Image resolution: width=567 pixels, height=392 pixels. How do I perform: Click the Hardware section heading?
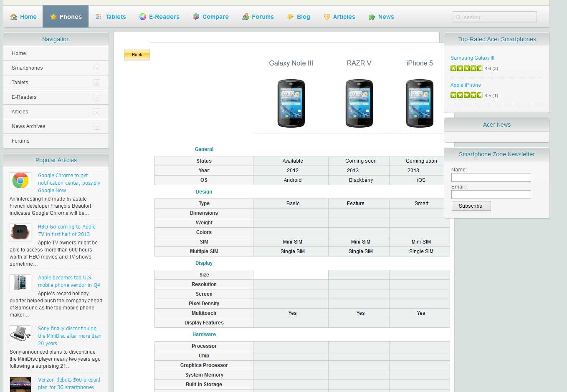[x=204, y=334]
